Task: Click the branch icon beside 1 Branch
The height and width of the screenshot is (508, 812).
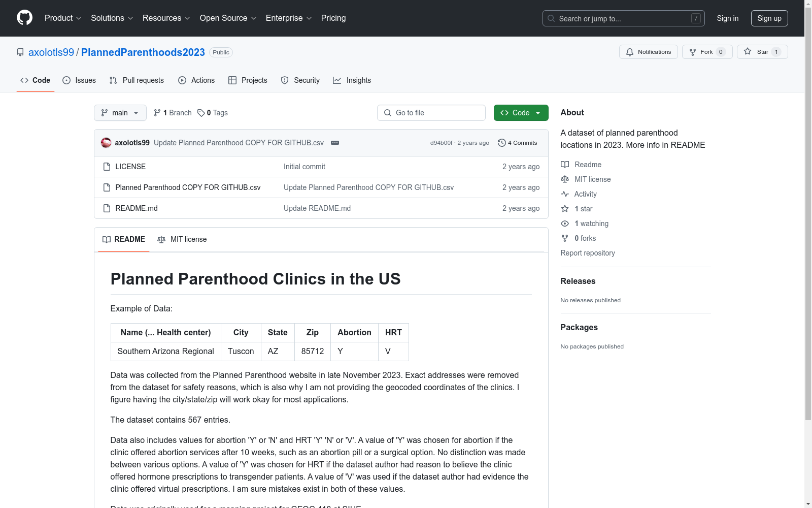Action: point(157,113)
